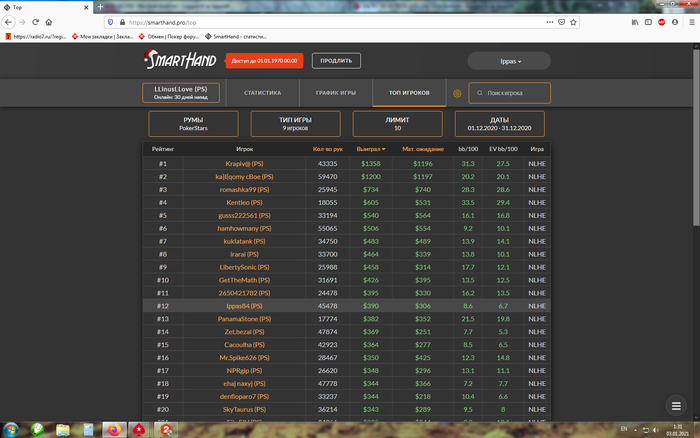The height and width of the screenshot is (438, 700).
Task: Click the browser Forward arrow
Action: click(x=22, y=22)
